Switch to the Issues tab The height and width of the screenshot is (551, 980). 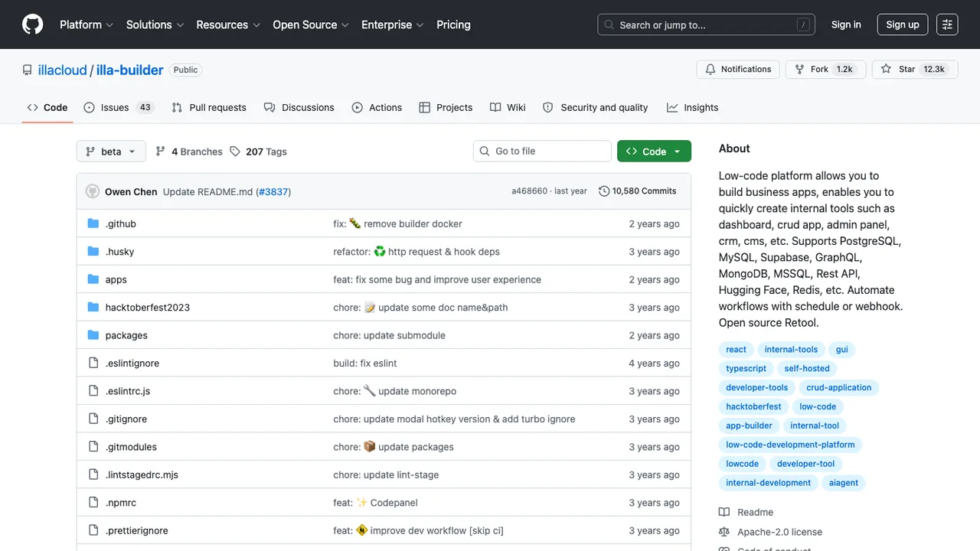[x=119, y=107]
